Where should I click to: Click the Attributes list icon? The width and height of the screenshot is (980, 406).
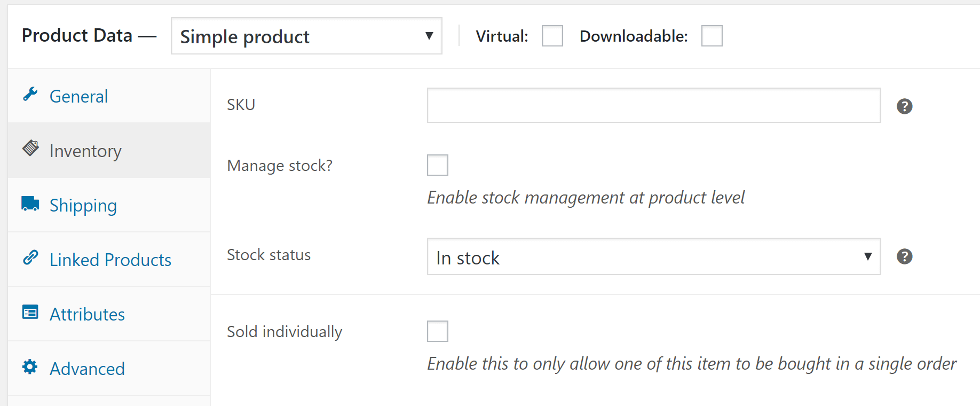coord(30,312)
